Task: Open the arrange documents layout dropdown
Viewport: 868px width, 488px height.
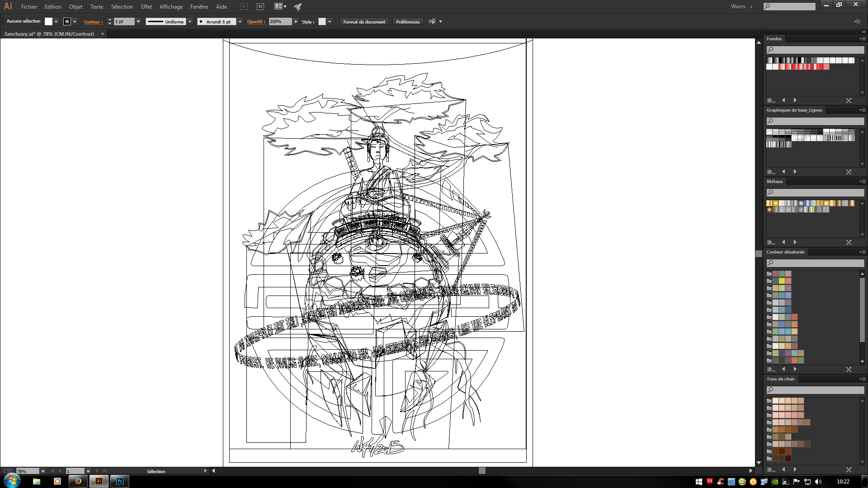Action: pyautogui.click(x=281, y=7)
